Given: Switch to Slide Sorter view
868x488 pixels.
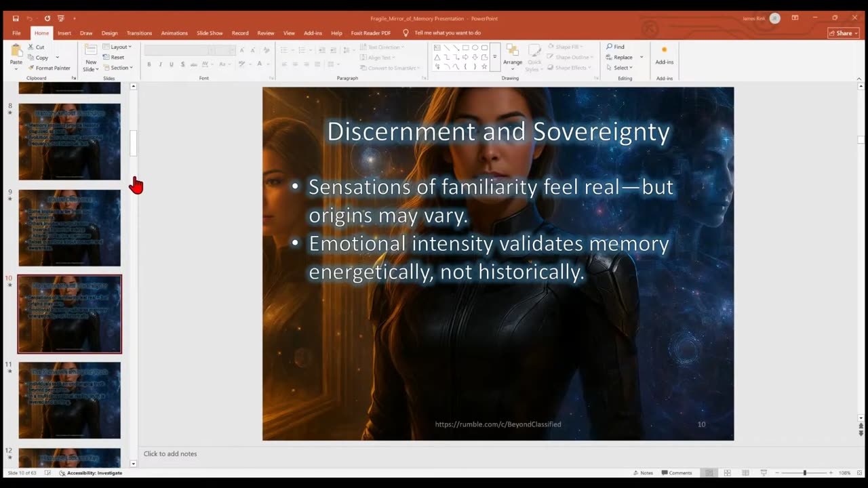Looking at the screenshot, I should [727, 472].
